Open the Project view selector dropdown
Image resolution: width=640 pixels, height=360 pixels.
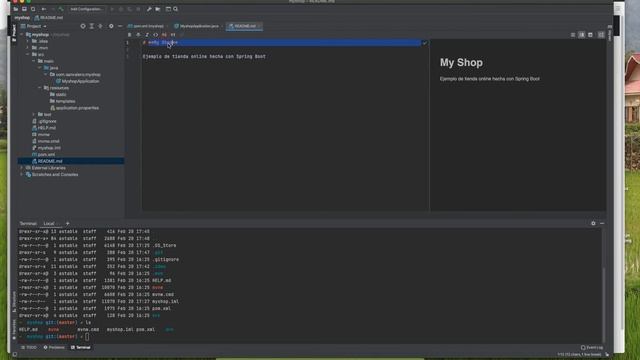click(34, 26)
